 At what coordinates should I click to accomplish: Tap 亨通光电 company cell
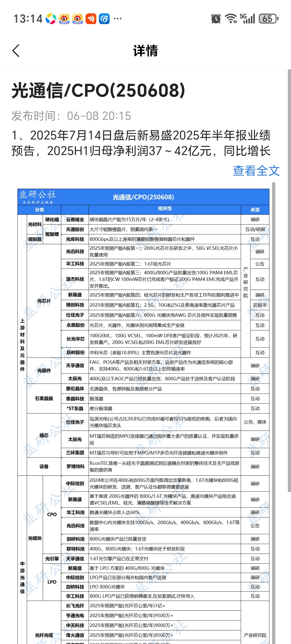(75, 616)
